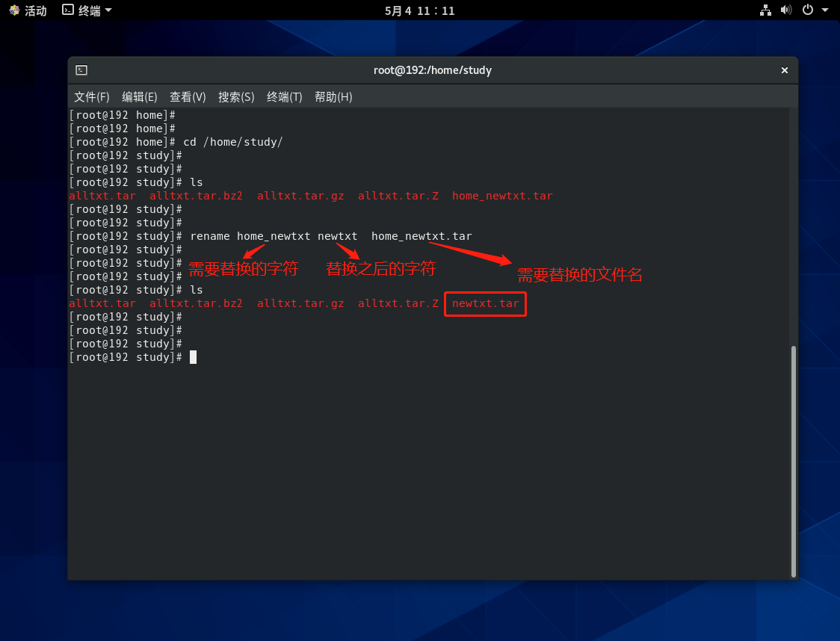Open the clock showing 5月4 11:11
The image size is (840, 641).
click(419, 10)
